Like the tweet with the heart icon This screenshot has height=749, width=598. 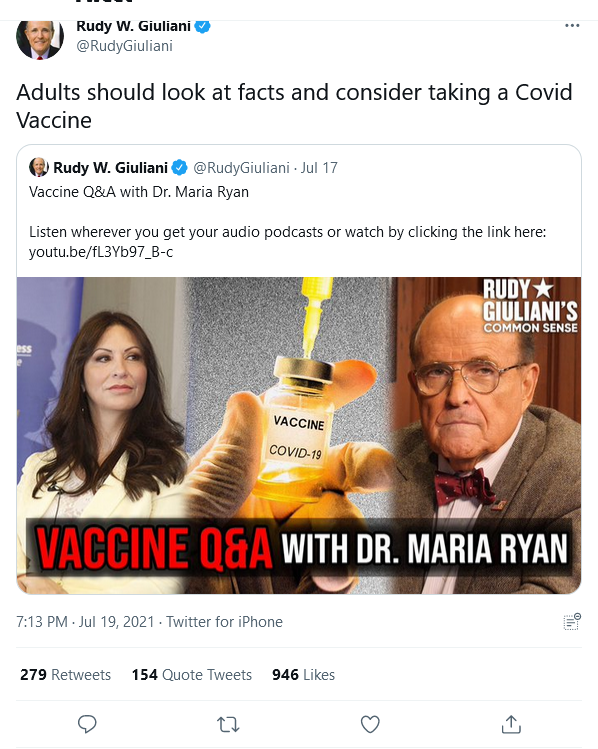click(370, 724)
